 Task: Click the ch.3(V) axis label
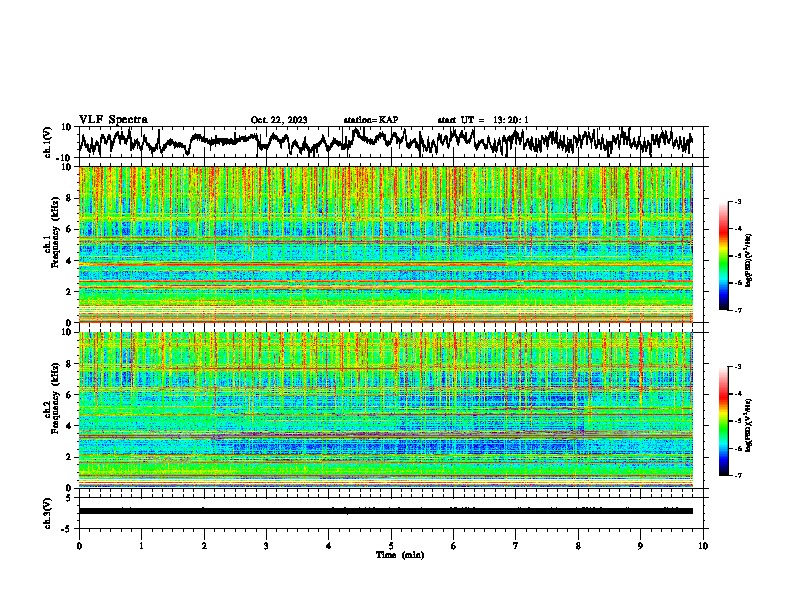[x=47, y=513]
